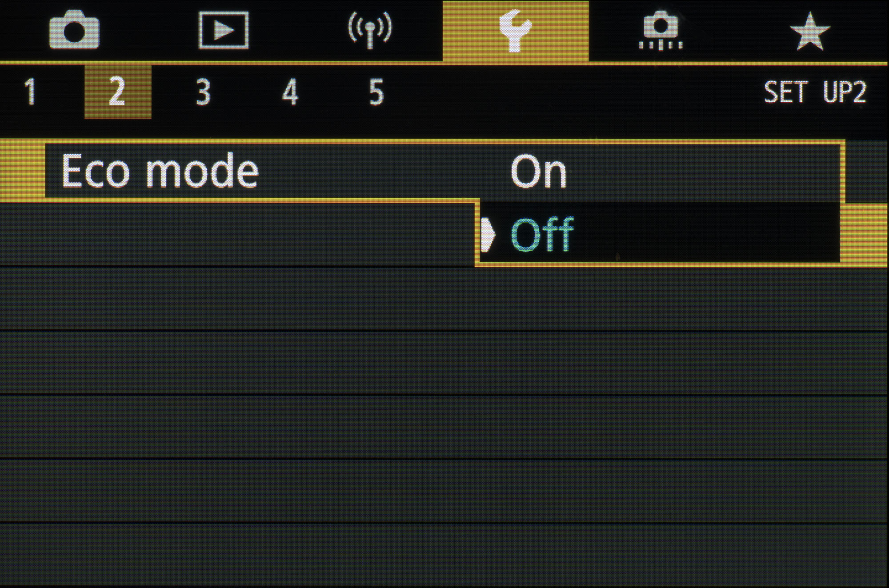This screenshot has width=889, height=588.
Task: Open the custom functions camera icon
Action: [661, 31]
